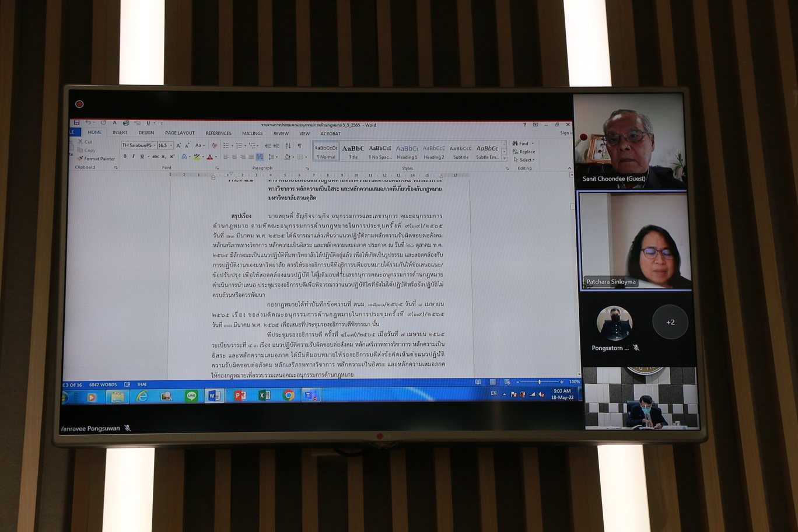798x532 pixels.
Task: Switch to Web Layout view in status bar
Action: click(x=507, y=382)
